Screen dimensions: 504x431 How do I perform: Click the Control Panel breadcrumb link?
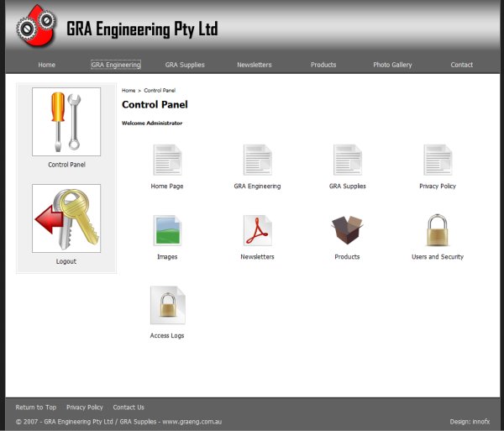[160, 91]
